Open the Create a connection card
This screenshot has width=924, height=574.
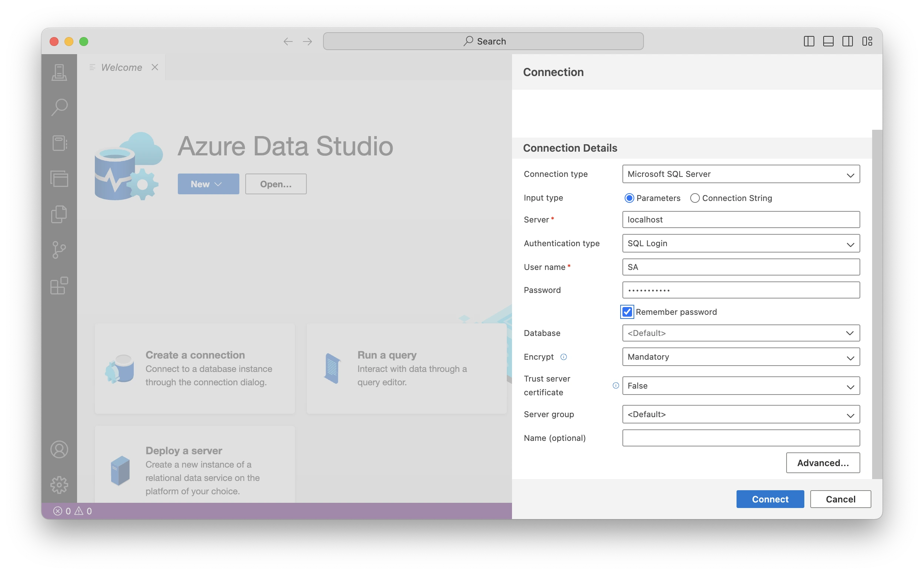195,369
